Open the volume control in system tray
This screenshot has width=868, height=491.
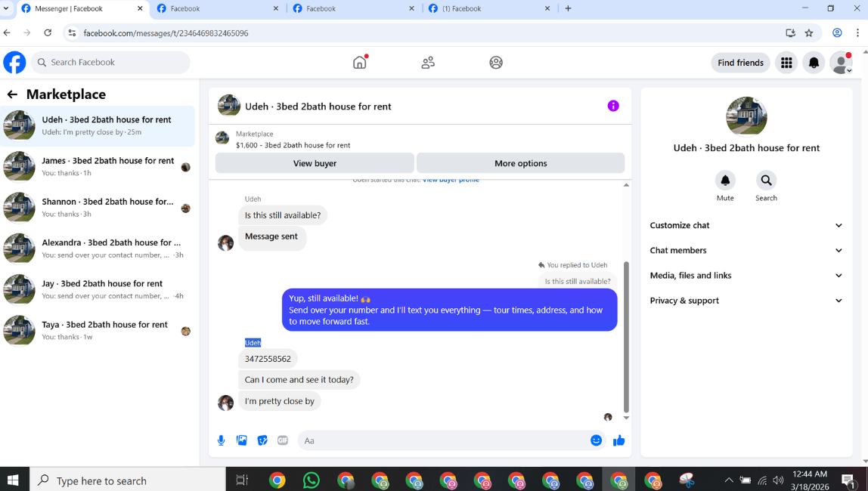pos(778,480)
